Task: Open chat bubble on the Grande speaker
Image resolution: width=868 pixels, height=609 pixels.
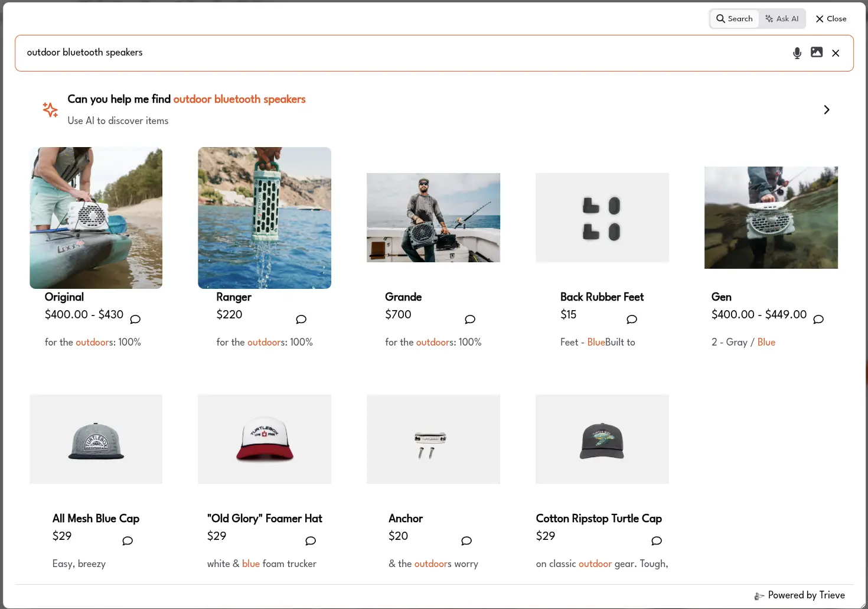Action: (x=470, y=319)
